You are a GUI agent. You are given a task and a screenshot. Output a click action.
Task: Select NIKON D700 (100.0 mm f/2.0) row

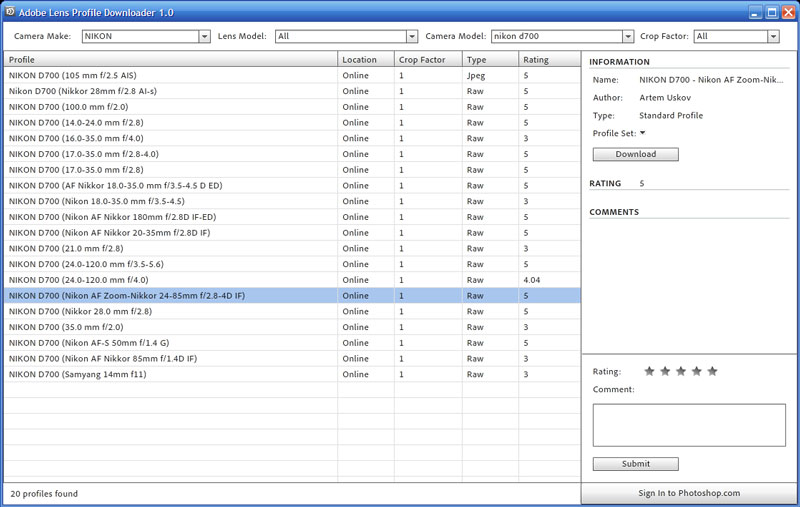pyautogui.click(x=292, y=107)
